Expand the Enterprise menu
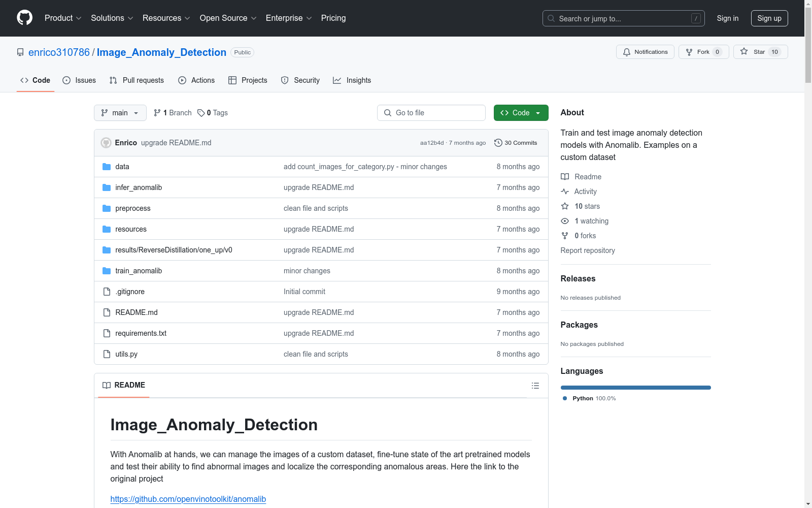812x508 pixels. [289, 18]
